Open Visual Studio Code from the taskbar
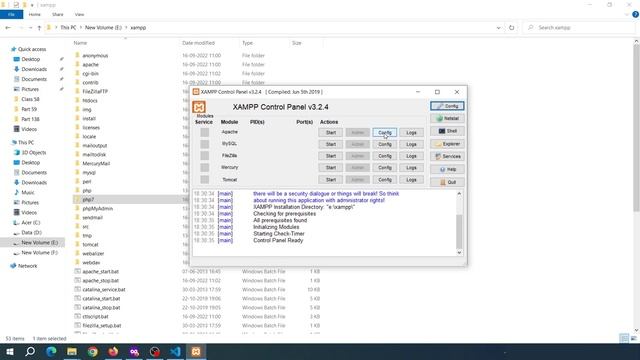 (176, 351)
